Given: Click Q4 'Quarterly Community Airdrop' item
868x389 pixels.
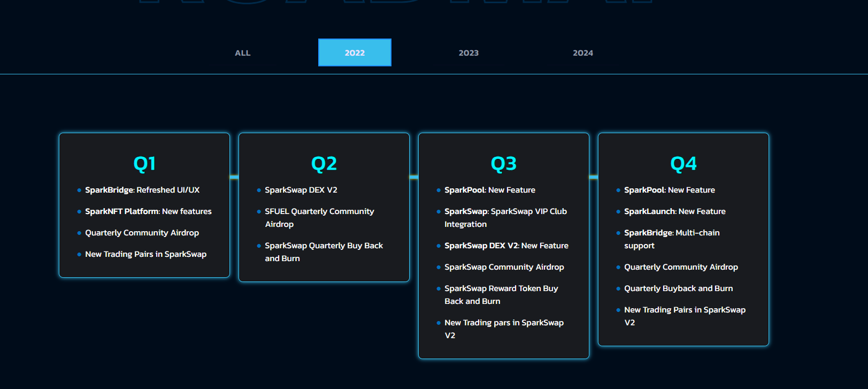Looking at the screenshot, I should (681, 267).
